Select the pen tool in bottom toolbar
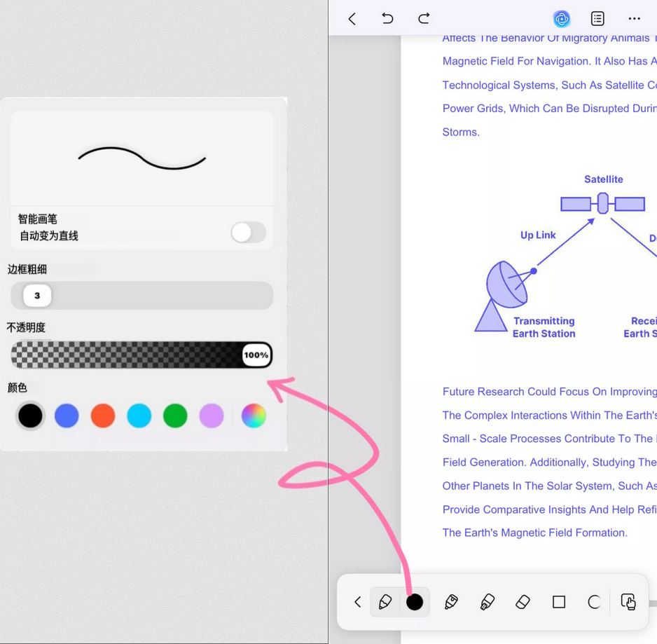The width and height of the screenshot is (657, 644). (385, 602)
